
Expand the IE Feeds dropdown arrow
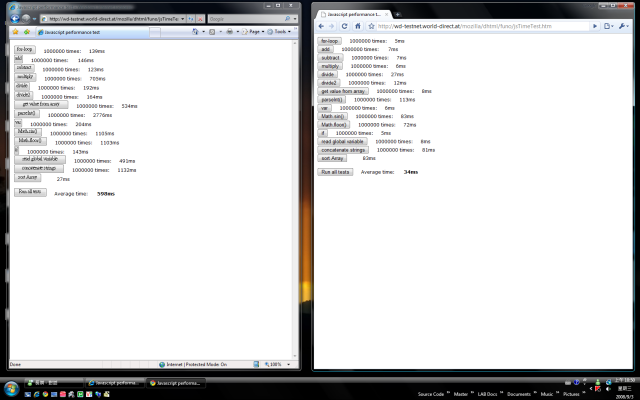(220, 31)
